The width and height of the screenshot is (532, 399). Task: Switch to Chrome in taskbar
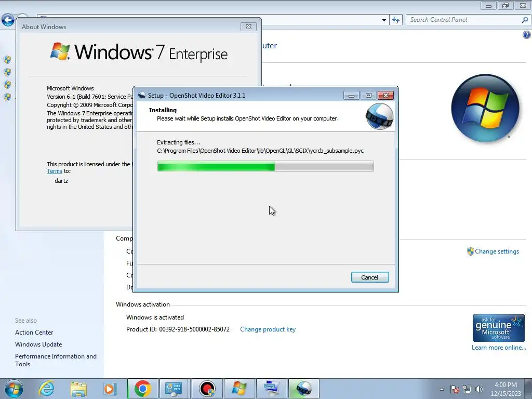tap(142, 389)
